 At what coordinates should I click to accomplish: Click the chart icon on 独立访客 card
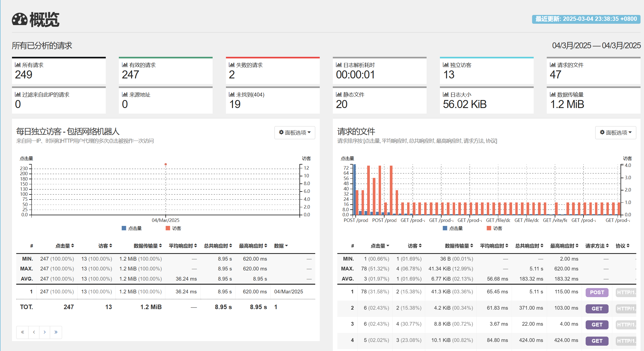(445, 65)
